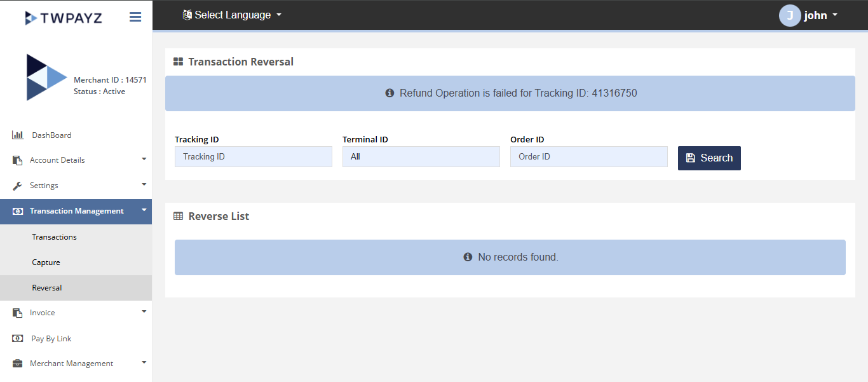This screenshot has width=868, height=382.
Task: Click the DashBoard bar chart icon
Action: [18, 135]
